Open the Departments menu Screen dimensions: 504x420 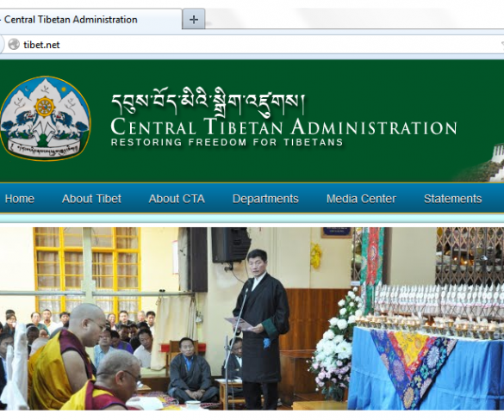(265, 199)
